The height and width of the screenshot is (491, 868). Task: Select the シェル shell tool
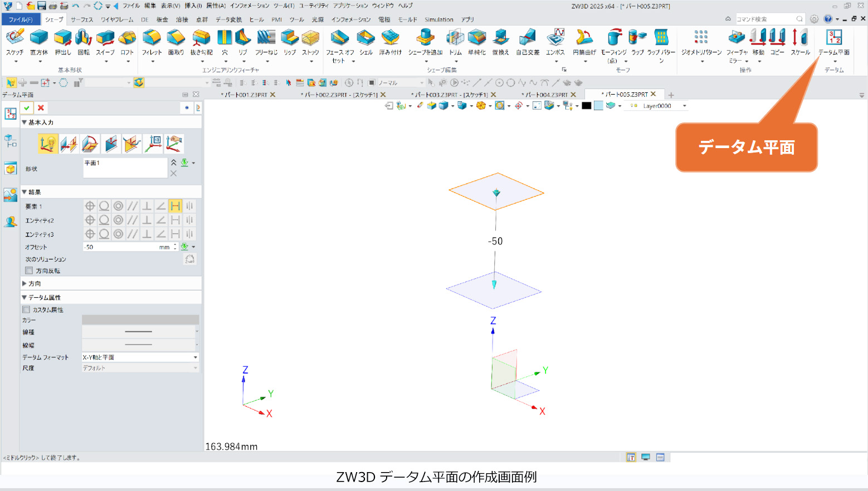tap(366, 42)
